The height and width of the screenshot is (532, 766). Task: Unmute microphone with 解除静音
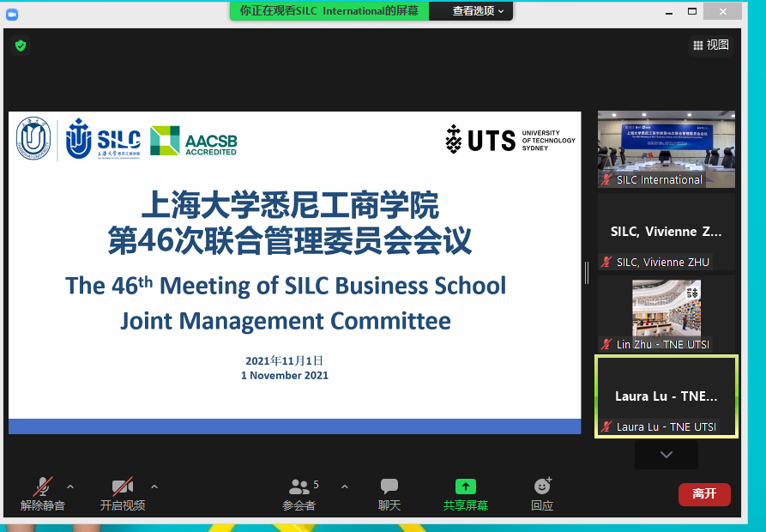pyautogui.click(x=43, y=495)
